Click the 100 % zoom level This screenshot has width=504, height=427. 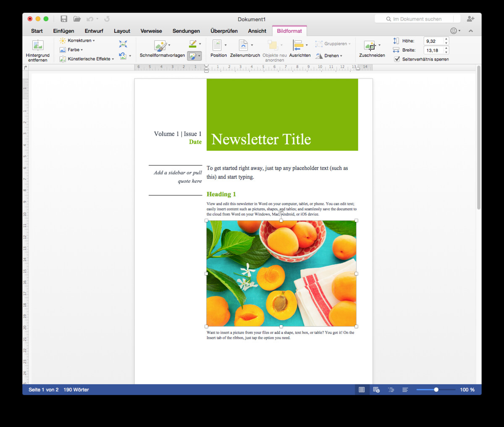pyautogui.click(x=467, y=390)
